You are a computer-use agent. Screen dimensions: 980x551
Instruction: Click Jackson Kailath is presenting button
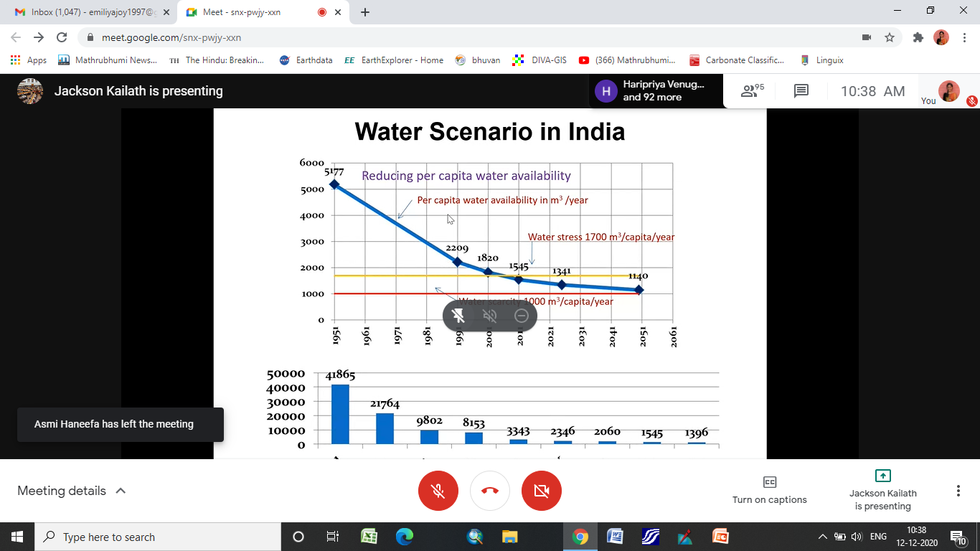coord(882,491)
